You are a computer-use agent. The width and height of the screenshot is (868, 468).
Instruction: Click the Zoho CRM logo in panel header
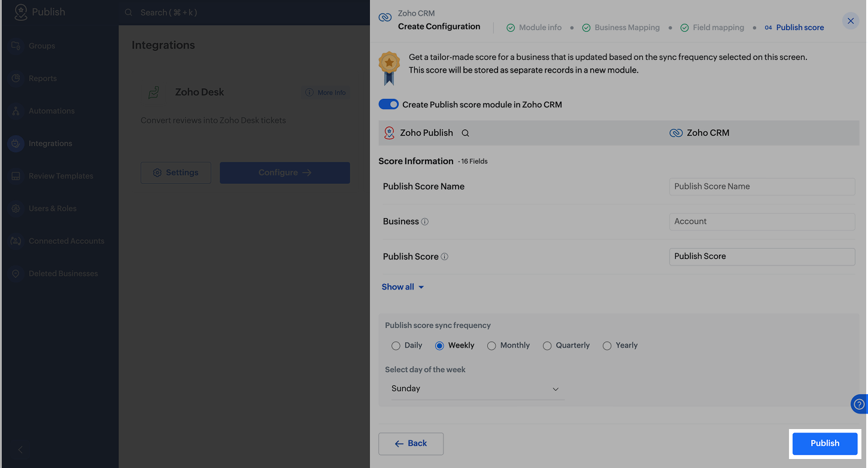(x=386, y=18)
